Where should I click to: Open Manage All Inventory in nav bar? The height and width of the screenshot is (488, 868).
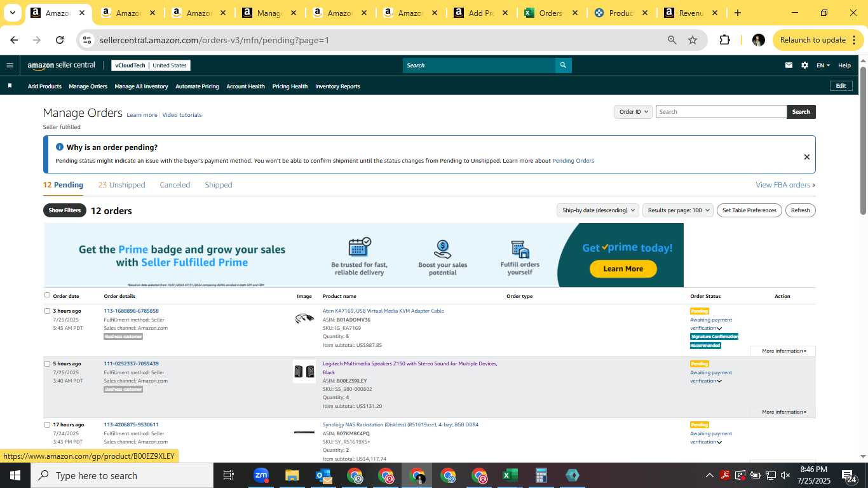[x=141, y=86]
